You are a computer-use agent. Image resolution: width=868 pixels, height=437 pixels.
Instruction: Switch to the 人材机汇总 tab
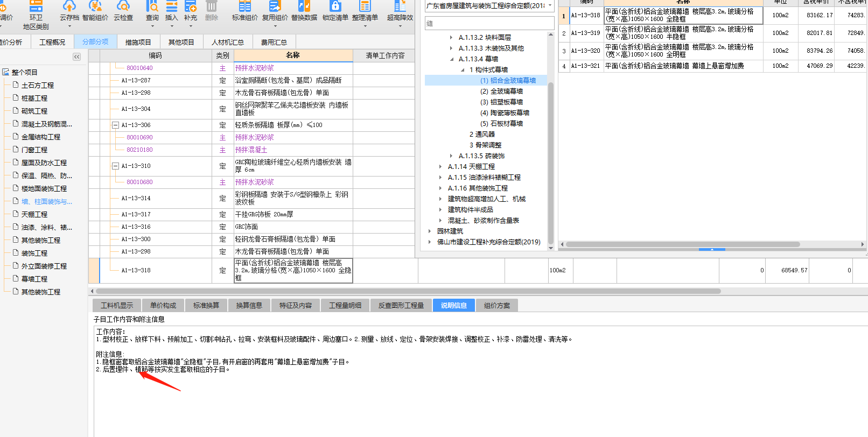228,42
